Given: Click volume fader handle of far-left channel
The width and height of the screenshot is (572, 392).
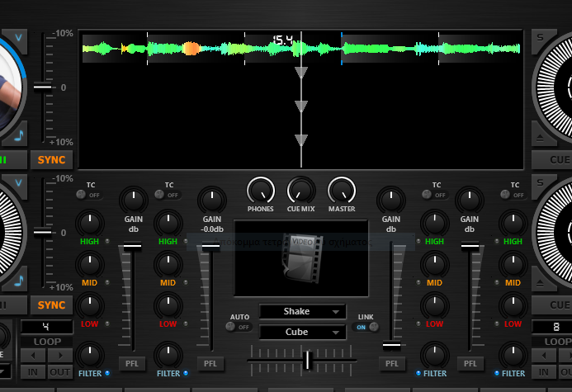Looking at the screenshot, I should (132, 246).
